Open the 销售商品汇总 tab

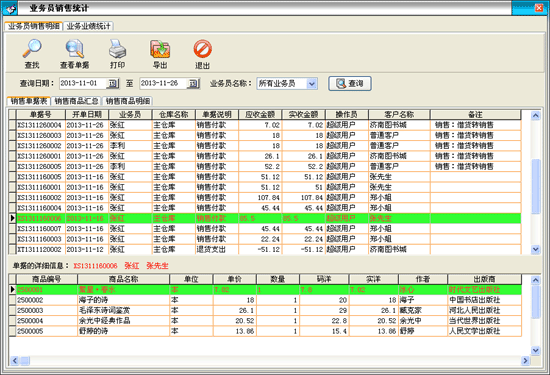point(76,101)
